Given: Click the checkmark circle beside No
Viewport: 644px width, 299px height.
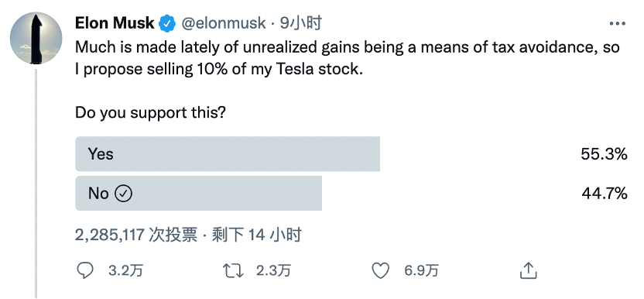Looking at the screenshot, I should click(x=123, y=194).
